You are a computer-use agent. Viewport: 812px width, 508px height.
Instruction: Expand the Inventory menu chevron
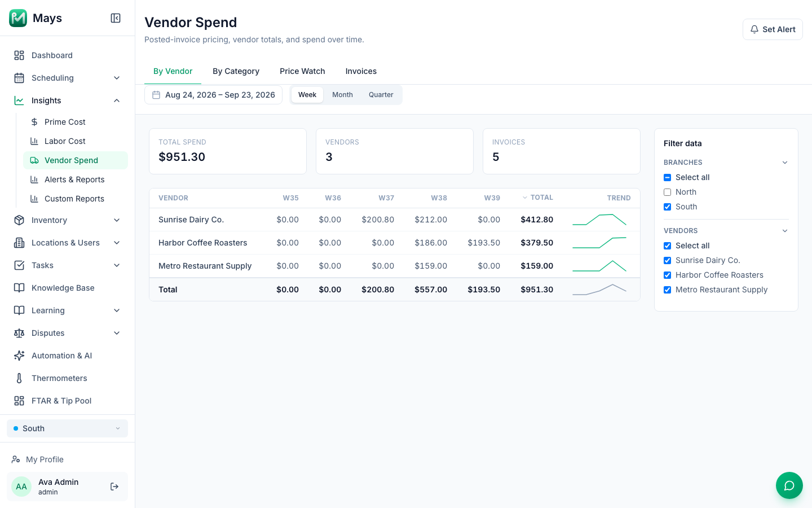(117, 220)
